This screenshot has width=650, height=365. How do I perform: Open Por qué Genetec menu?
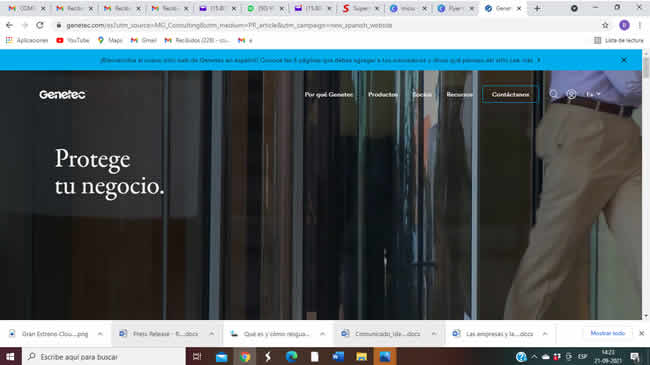pos(329,95)
